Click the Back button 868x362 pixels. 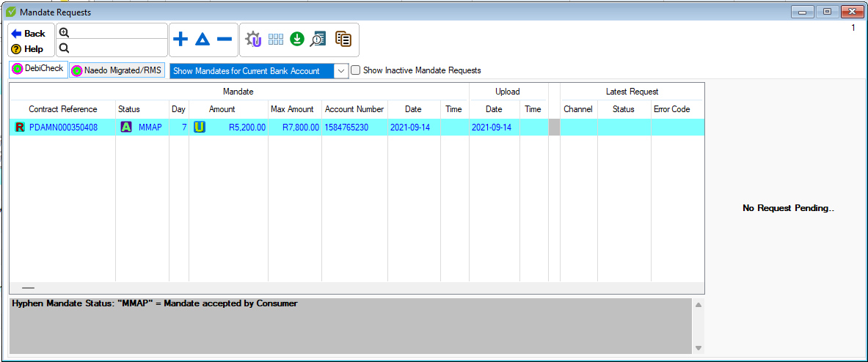pos(29,33)
